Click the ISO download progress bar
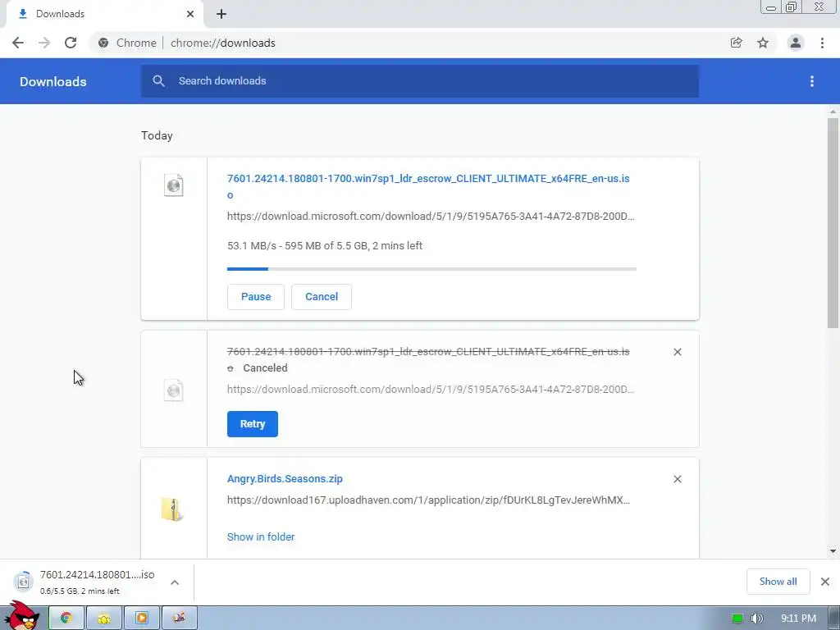Viewport: 840px width, 630px height. (431, 269)
